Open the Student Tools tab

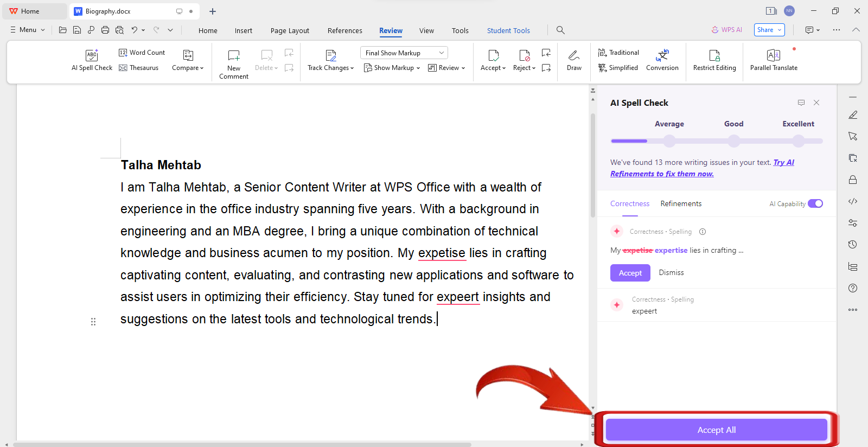click(508, 30)
